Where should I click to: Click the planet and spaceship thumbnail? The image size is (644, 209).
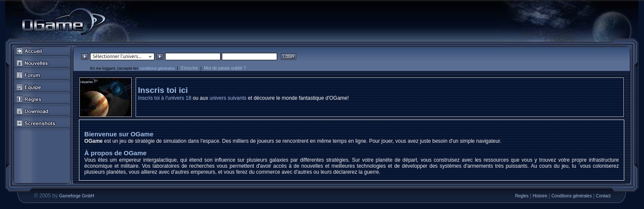(x=106, y=97)
